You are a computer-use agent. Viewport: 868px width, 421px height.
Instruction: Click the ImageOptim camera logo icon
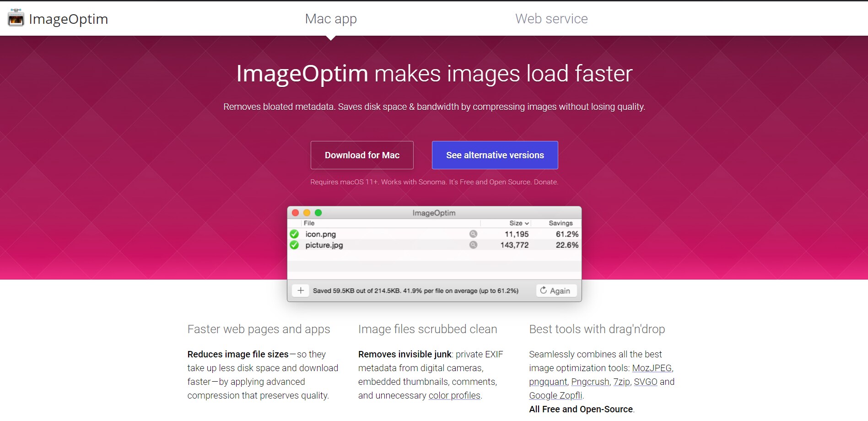click(x=16, y=18)
